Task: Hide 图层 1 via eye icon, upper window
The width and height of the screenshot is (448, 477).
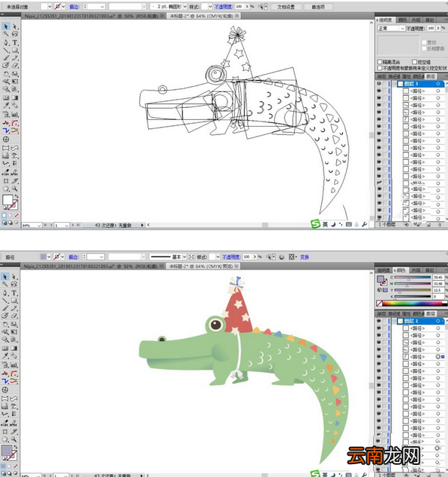Action: [x=378, y=84]
